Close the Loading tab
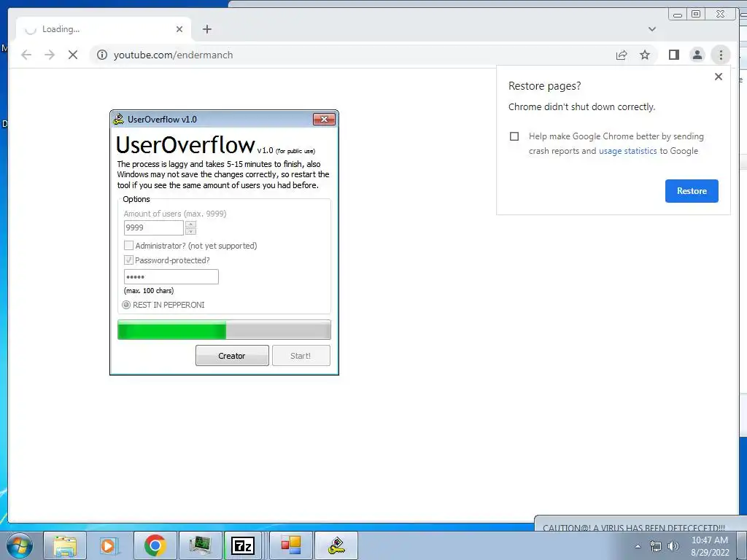The height and width of the screenshot is (560, 747). [179, 29]
